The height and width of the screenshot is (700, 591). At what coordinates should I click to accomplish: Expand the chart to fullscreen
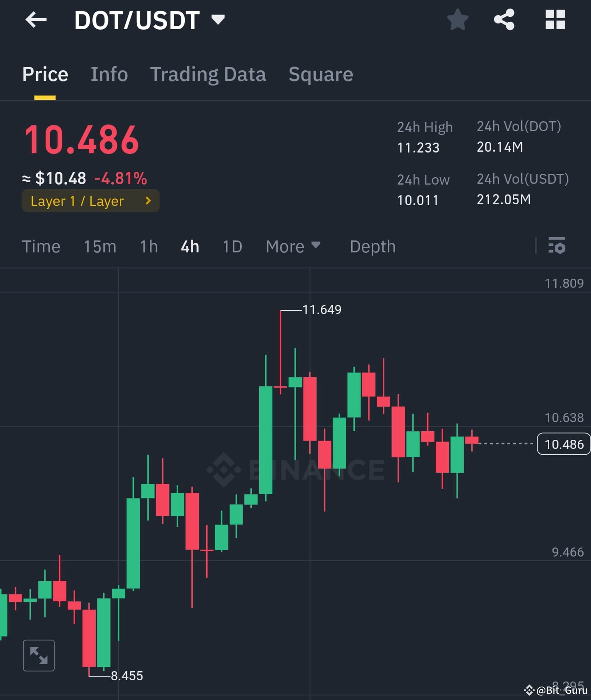(x=39, y=655)
